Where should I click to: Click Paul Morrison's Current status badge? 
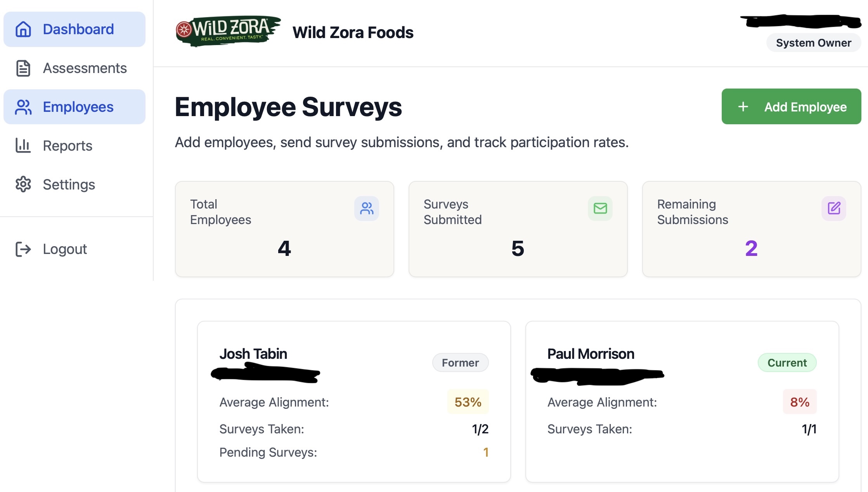pos(787,362)
